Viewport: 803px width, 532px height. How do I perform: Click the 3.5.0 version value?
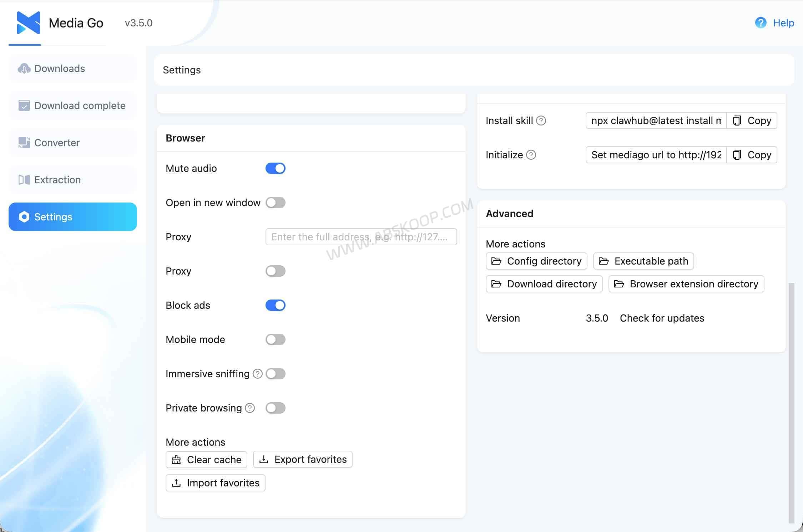[597, 318]
